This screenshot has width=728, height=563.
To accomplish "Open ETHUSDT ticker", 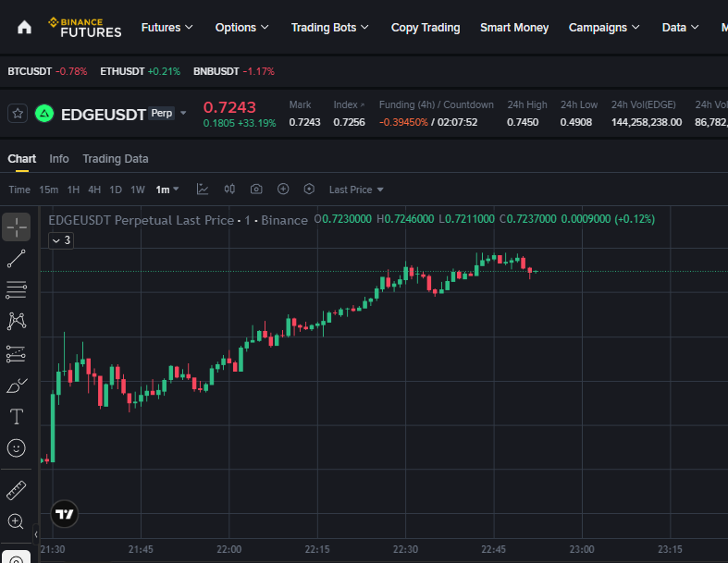I will tap(141, 71).
